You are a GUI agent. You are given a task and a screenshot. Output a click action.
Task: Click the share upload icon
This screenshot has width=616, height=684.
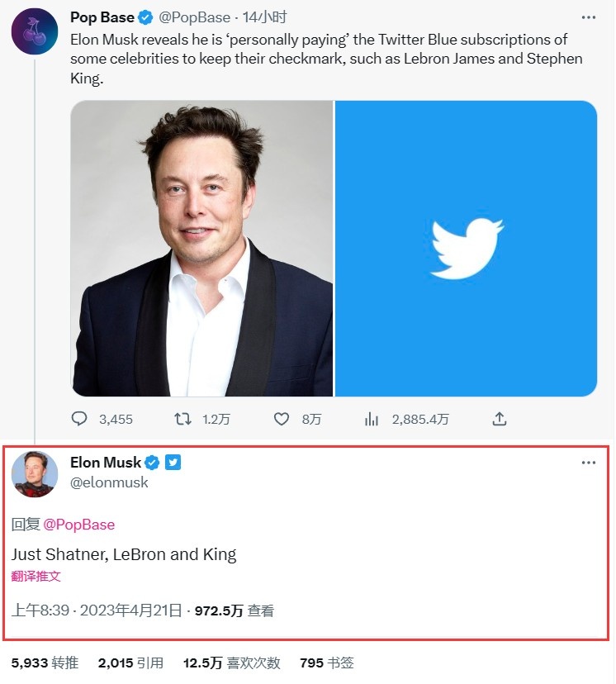pos(499,419)
